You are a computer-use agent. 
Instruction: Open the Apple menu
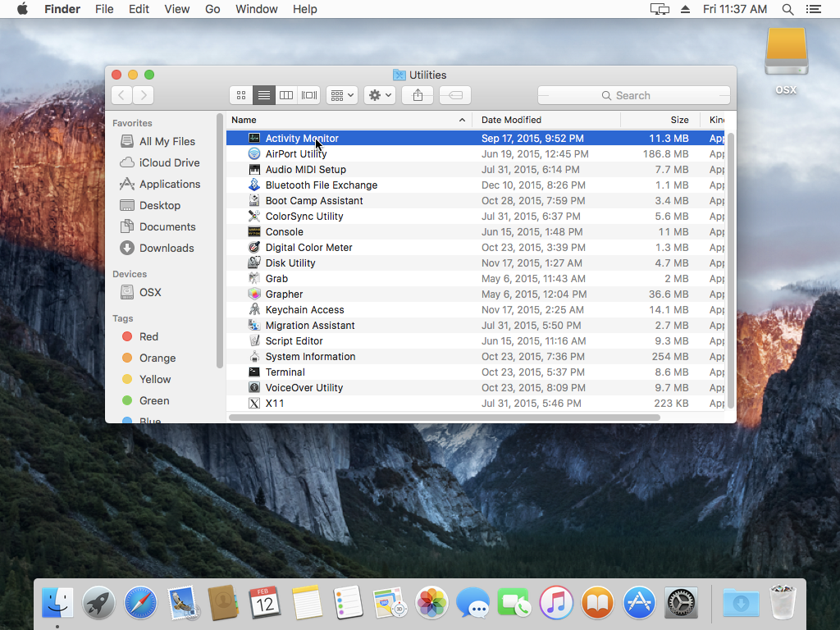point(22,9)
